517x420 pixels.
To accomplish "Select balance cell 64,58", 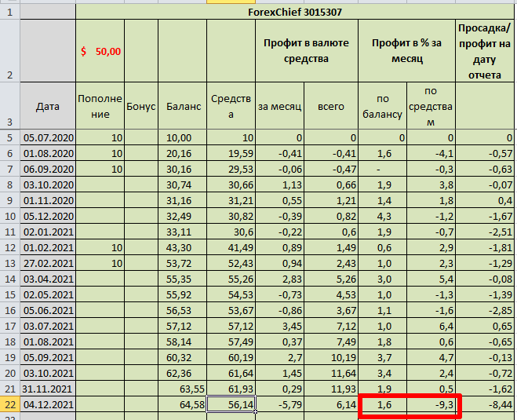I will [x=183, y=404].
